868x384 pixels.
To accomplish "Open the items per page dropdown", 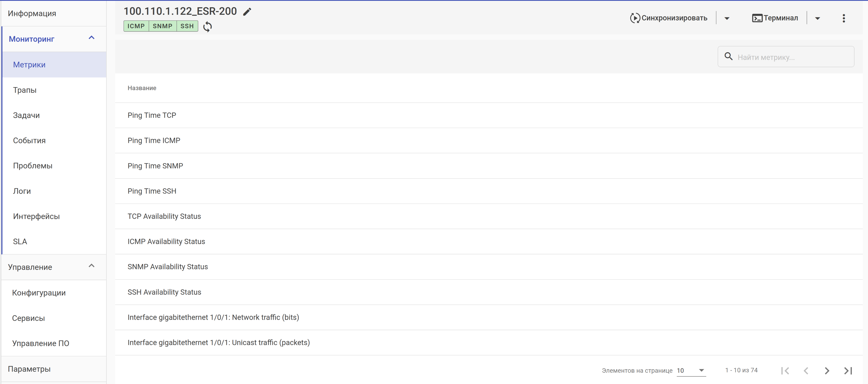I will tap(691, 370).
